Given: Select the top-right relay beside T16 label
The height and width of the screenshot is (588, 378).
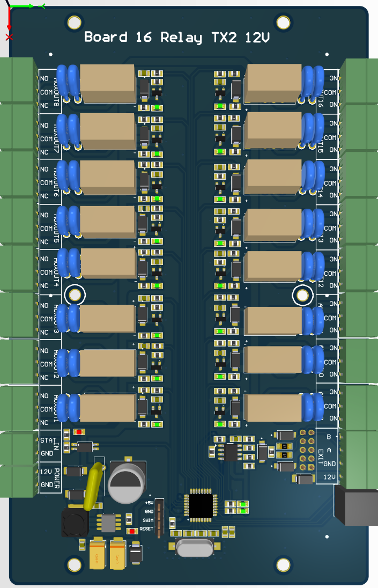Looking at the screenshot, I should pos(273,83).
